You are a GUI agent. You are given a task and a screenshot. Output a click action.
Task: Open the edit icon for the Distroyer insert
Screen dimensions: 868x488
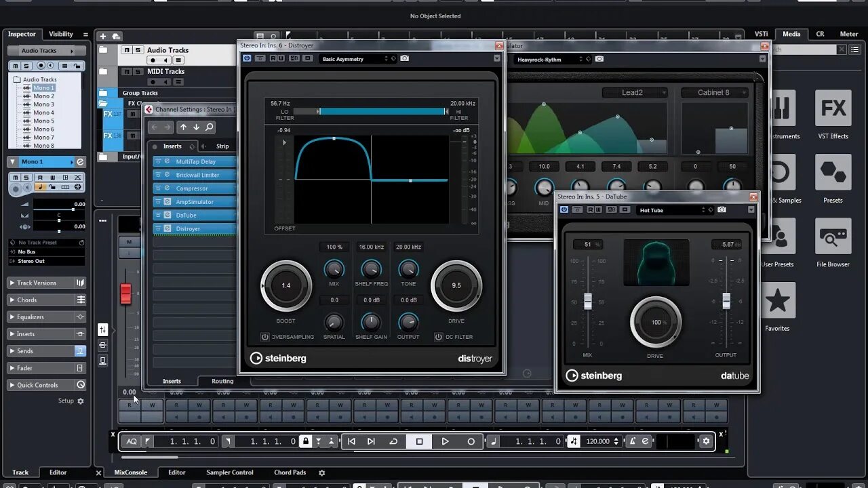pos(167,229)
